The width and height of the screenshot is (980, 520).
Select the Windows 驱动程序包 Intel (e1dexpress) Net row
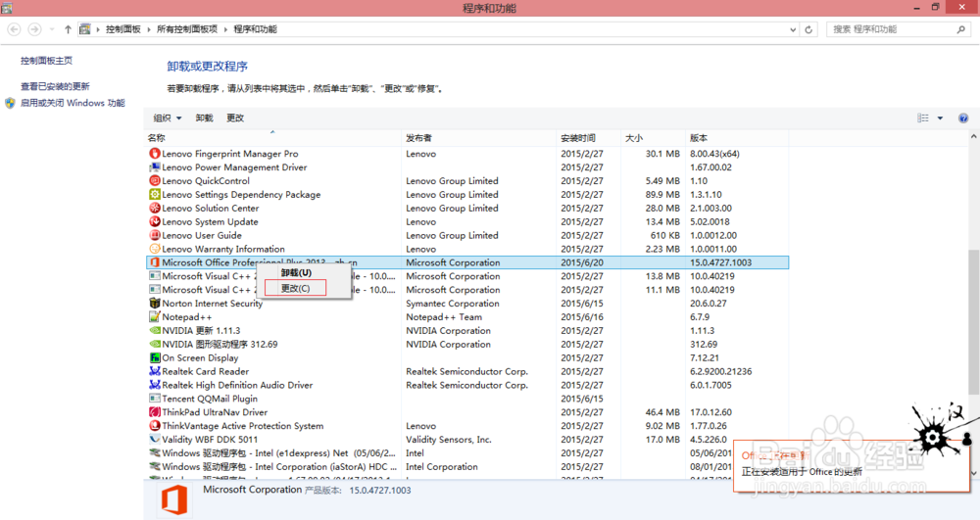467,453
